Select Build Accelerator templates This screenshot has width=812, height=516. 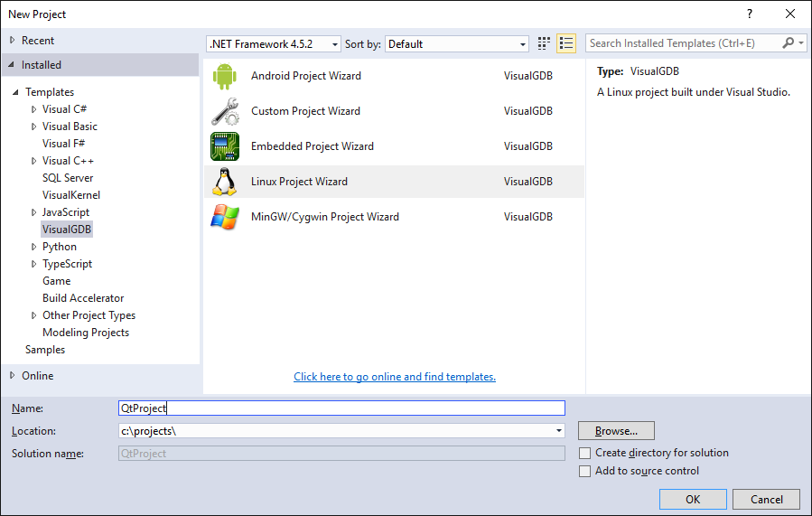pos(83,298)
